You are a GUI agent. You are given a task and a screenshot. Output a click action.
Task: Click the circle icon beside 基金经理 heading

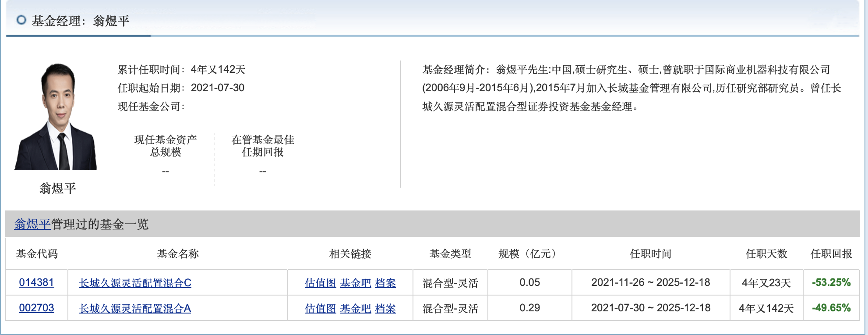21,20
